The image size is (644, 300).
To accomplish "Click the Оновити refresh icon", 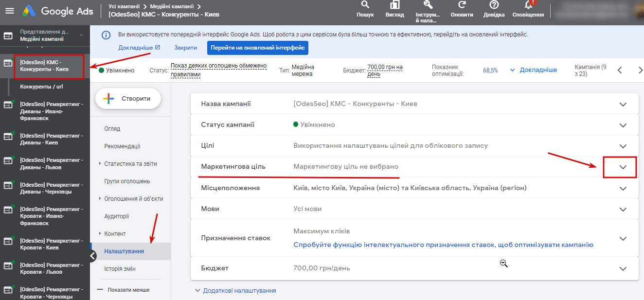I will 462,5.
